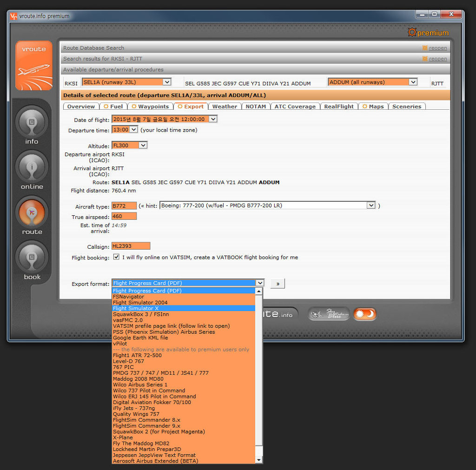Screen dimensions: 476x470
Task: Open the aircraft hint Boeing 777-200 dropdown
Action: tap(267, 205)
